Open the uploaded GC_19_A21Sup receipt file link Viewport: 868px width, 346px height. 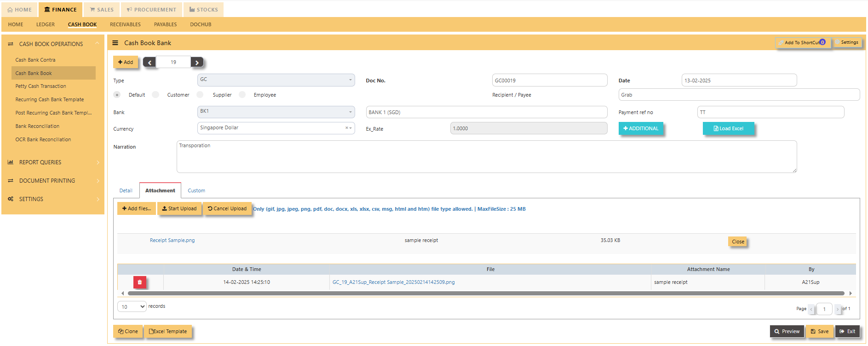pos(393,282)
